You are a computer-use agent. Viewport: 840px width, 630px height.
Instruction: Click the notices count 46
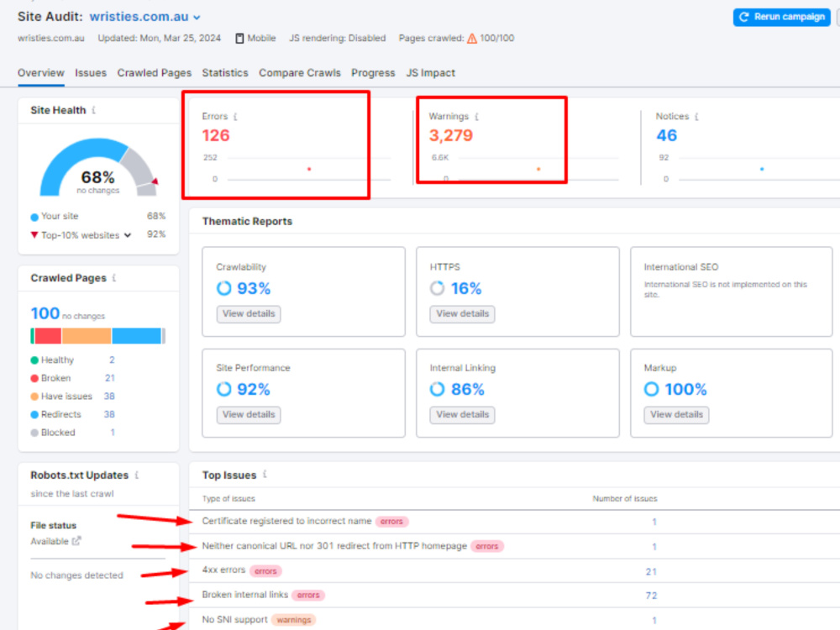[x=666, y=135]
